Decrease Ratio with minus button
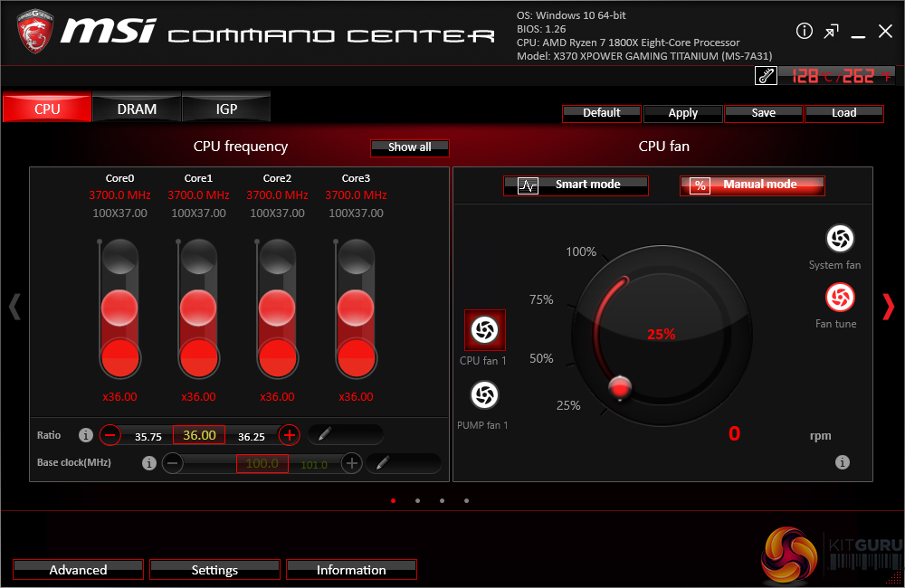This screenshot has height=588, width=905. click(x=110, y=434)
